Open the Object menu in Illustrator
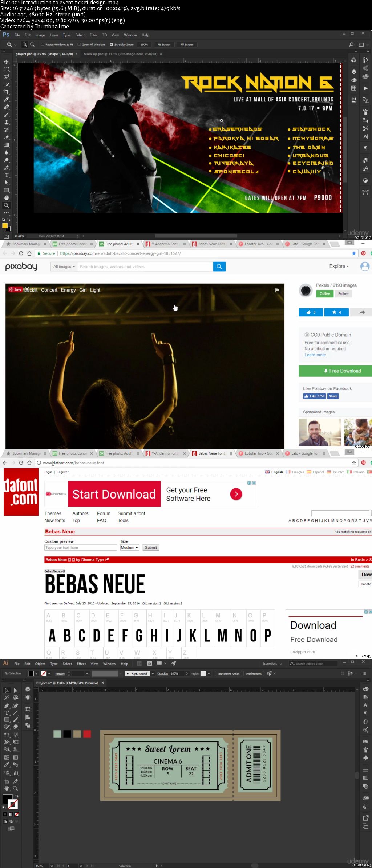This screenshot has height=868, width=372. pyautogui.click(x=40, y=664)
